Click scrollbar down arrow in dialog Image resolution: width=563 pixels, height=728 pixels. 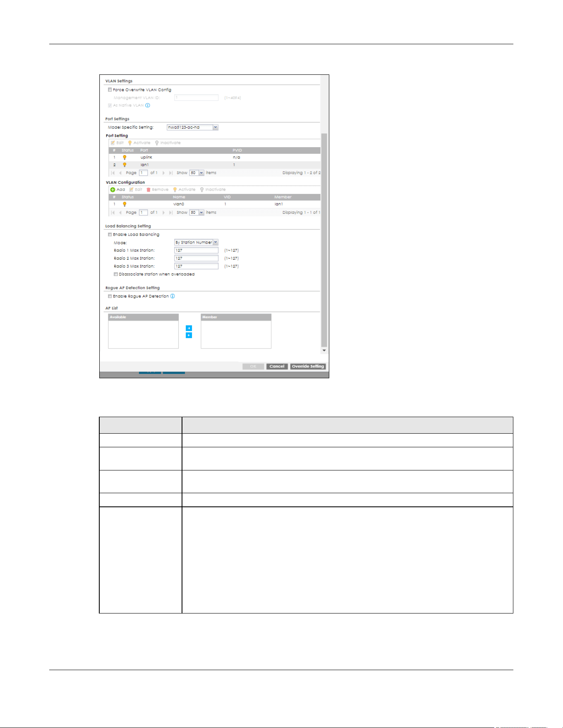coord(324,351)
